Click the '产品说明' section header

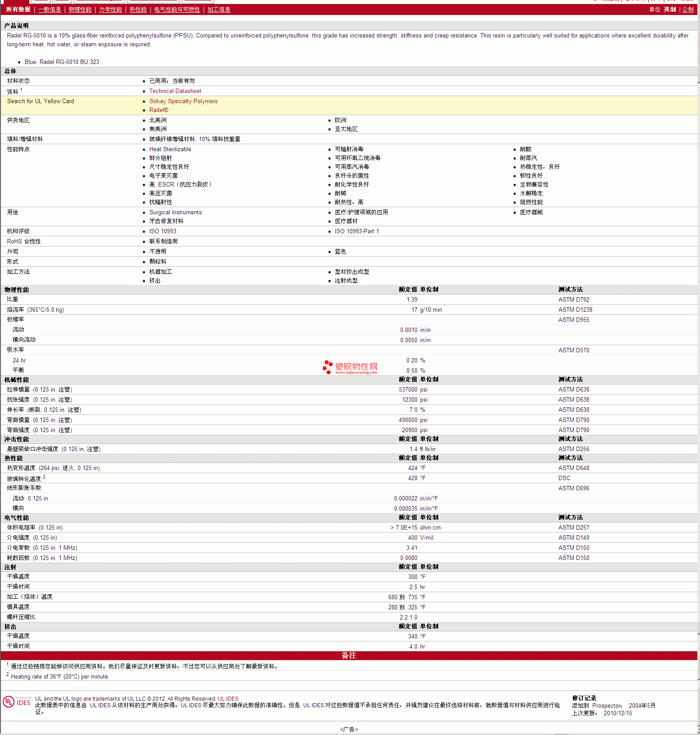16,26
